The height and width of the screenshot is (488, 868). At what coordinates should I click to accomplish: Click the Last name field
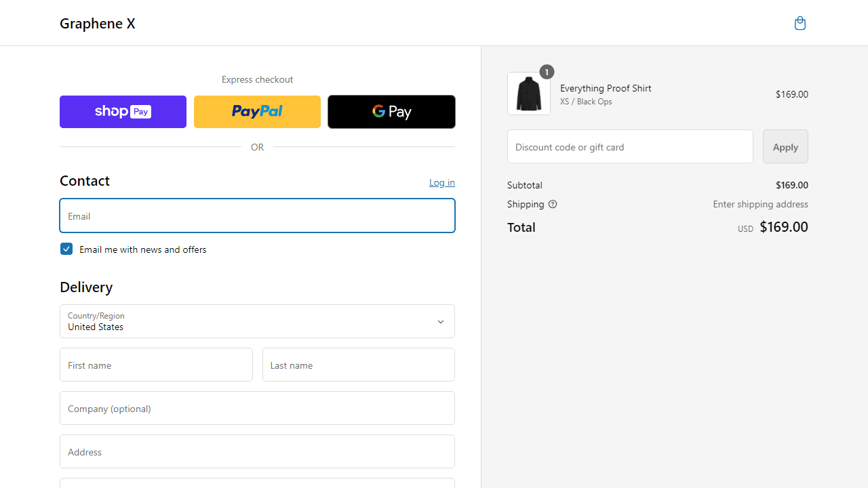click(359, 365)
